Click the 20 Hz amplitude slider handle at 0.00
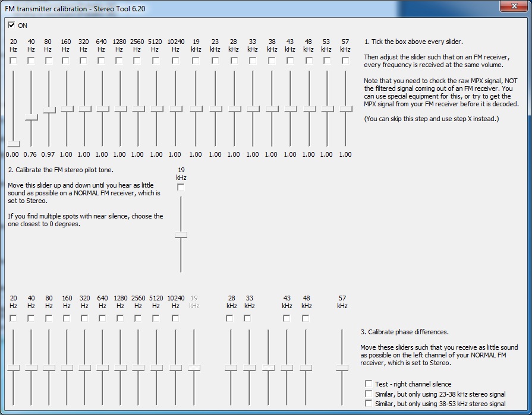The width and height of the screenshot is (532, 415). click(x=13, y=144)
